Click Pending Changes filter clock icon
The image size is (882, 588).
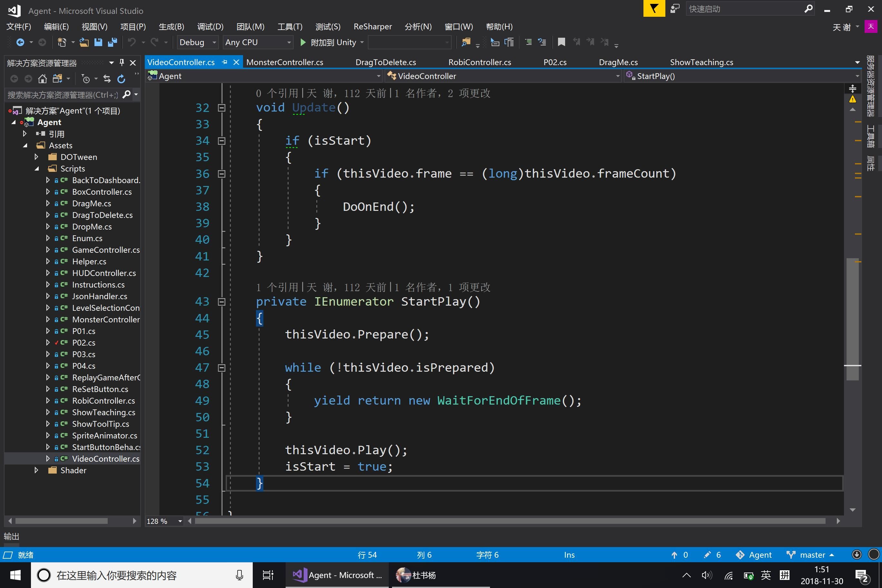coord(86,79)
